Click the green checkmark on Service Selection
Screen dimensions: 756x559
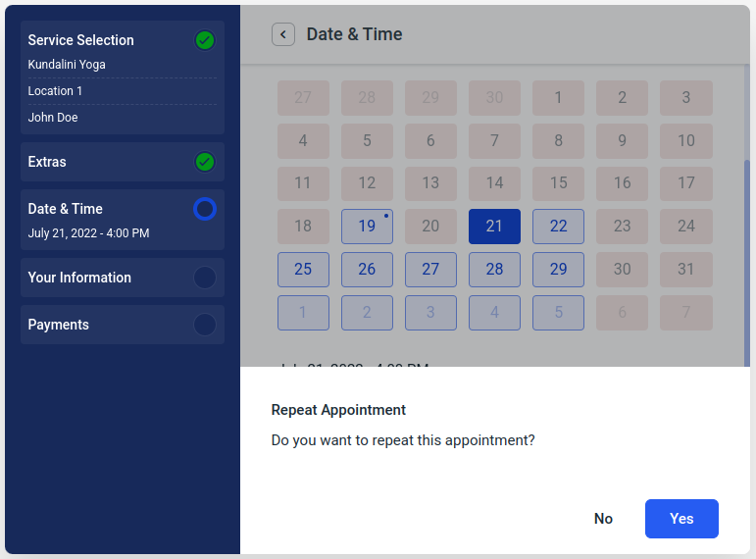pyautogui.click(x=205, y=40)
